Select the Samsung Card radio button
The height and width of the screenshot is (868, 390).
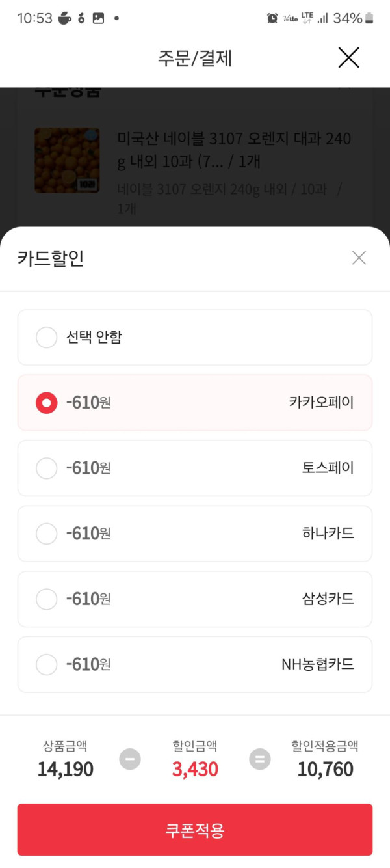[46, 599]
